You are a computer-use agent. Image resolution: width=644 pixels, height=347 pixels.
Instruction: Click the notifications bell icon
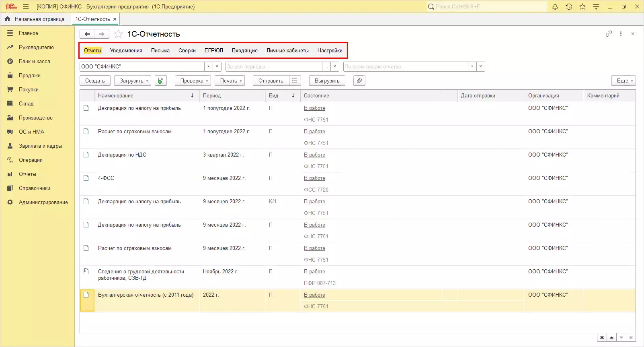(555, 7)
